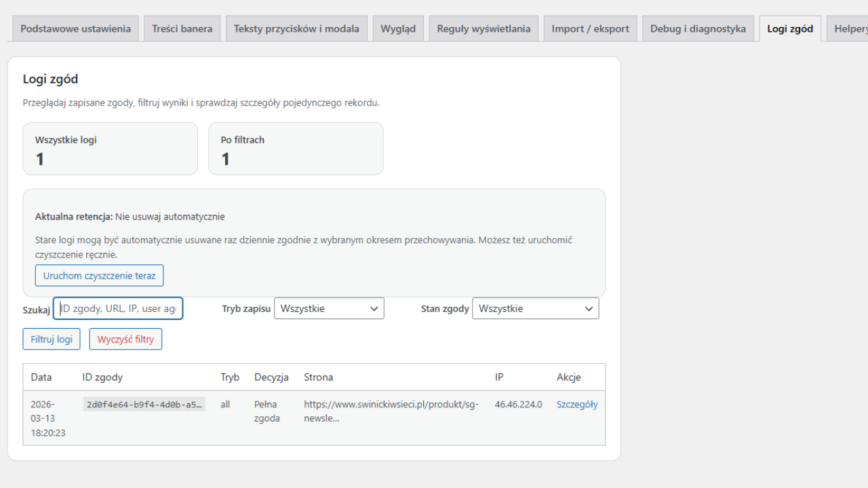
Task: Switch to Debug i diagnostyka tab
Action: [x=698, y=28]
